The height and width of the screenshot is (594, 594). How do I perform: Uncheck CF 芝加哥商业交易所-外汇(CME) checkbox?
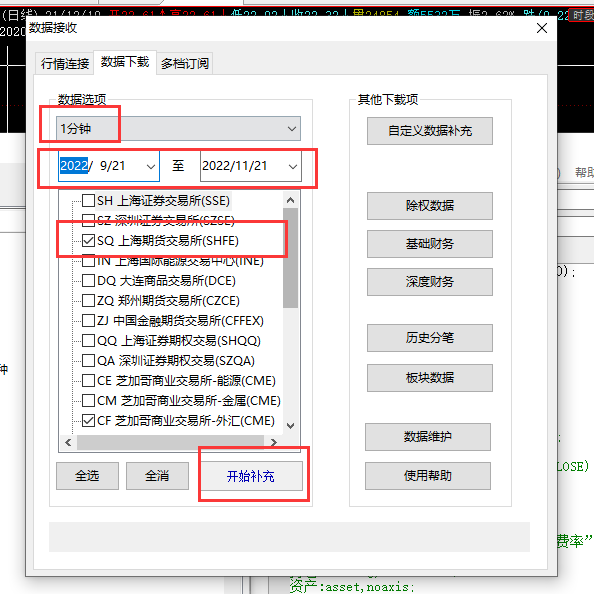88,420
